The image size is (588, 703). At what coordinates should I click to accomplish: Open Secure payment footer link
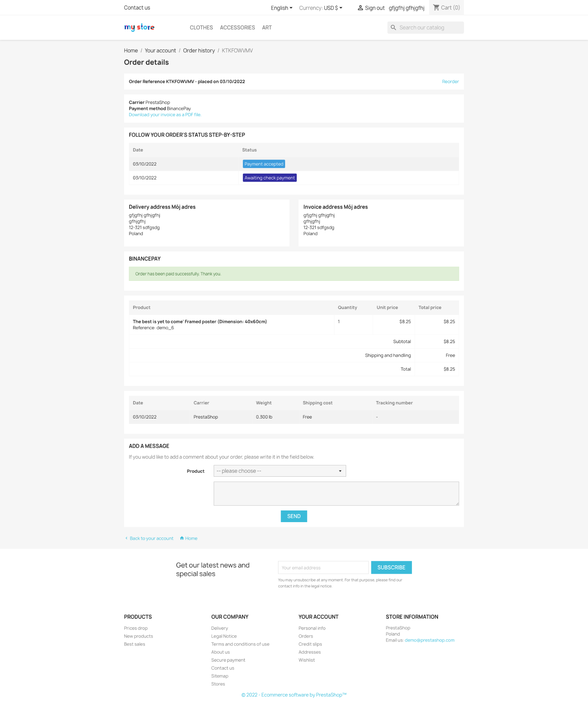tap(228, 660)
